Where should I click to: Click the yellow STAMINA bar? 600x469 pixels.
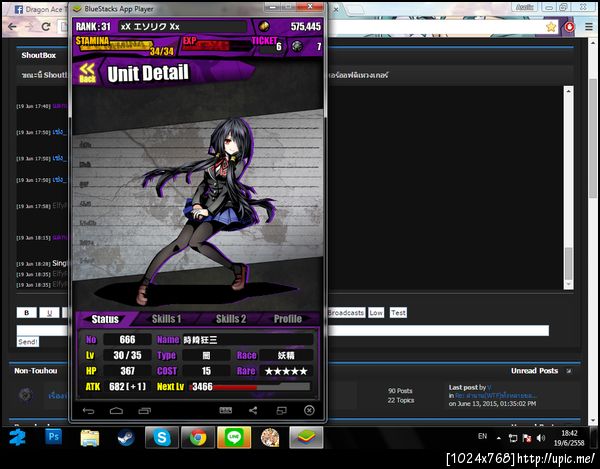tap(115, 46)
